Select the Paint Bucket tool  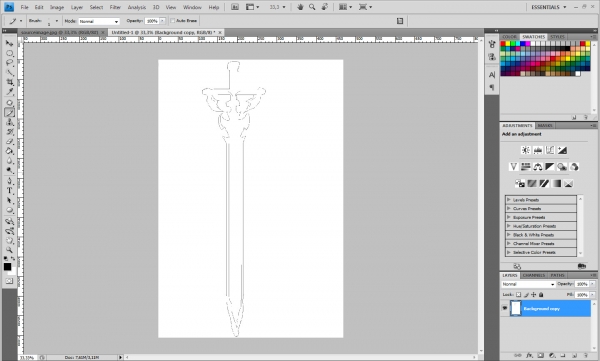pos(10,151)
